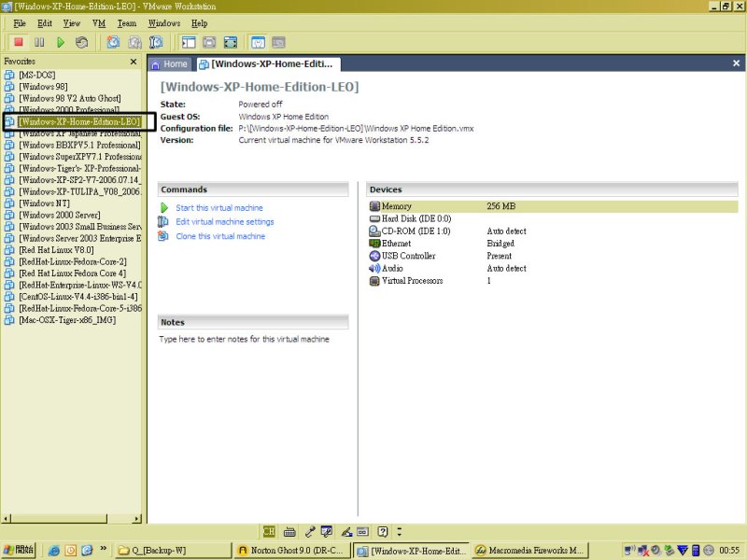Switch to Norton Ghost 9.0 taskbar item
The width and height of the screenshot is (747, 560).
coord(291,551)
